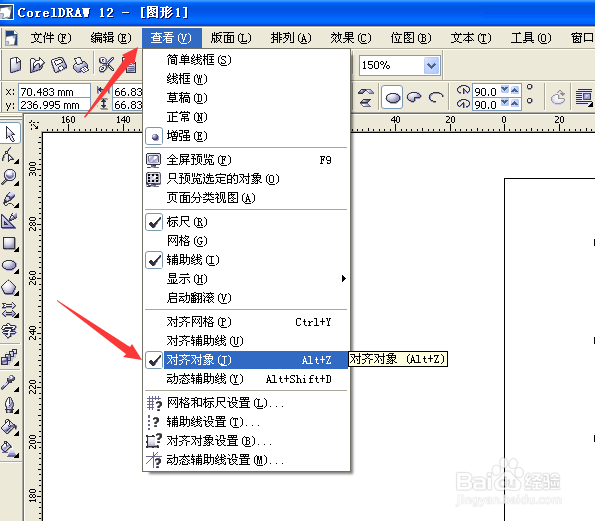Open the Layout (版面) menu

point(231,38)
